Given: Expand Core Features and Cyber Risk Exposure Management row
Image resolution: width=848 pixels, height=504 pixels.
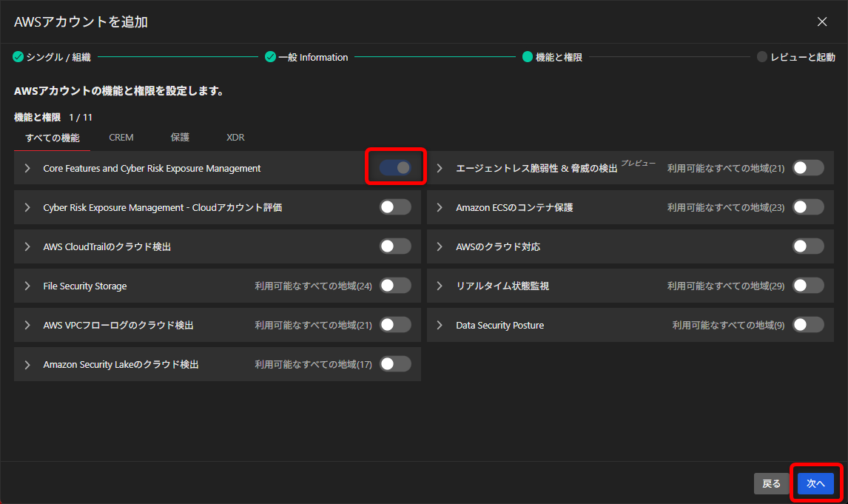Looking at the screenshot, I should (27, 168).
